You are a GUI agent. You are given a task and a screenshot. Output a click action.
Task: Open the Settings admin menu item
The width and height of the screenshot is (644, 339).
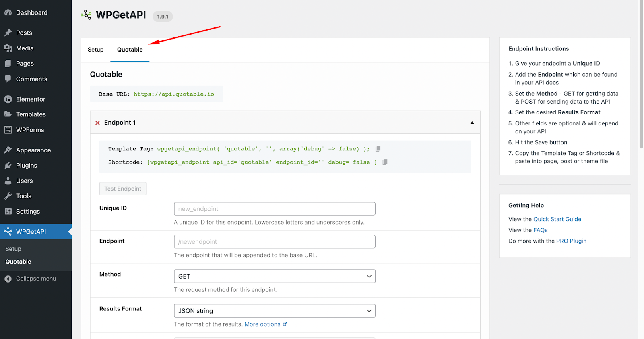coord(28,211)
